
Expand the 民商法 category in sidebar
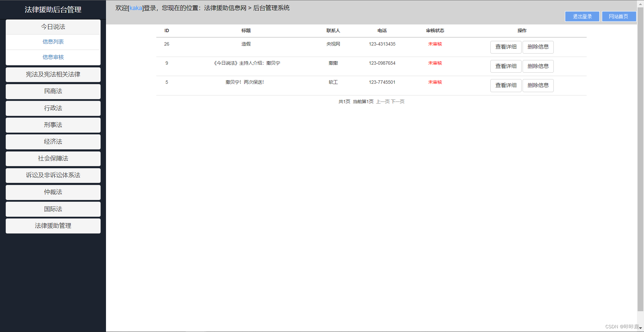(53, 91)
